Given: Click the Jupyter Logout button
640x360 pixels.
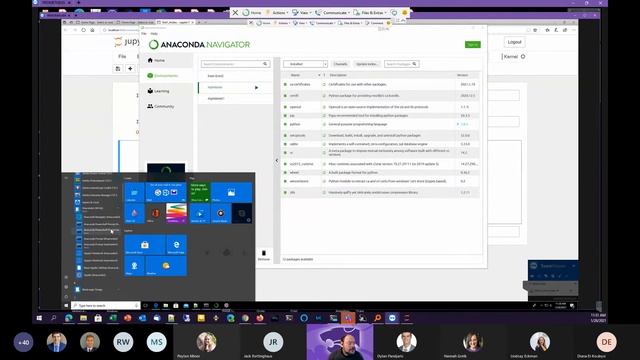Looking at the screenshot, I should (x=514, y=42).
